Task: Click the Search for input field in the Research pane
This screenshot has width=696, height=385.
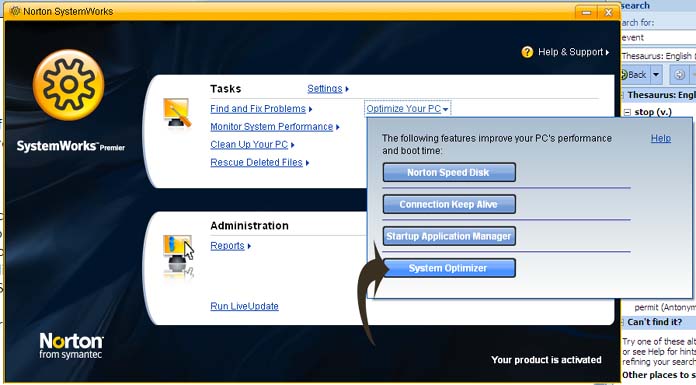Action: coord(658,38)
